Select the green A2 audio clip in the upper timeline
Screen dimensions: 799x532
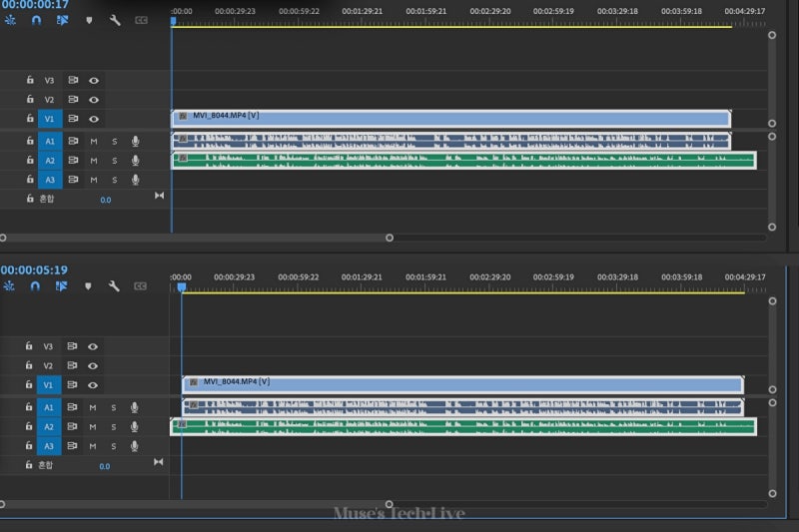(459, 160)
